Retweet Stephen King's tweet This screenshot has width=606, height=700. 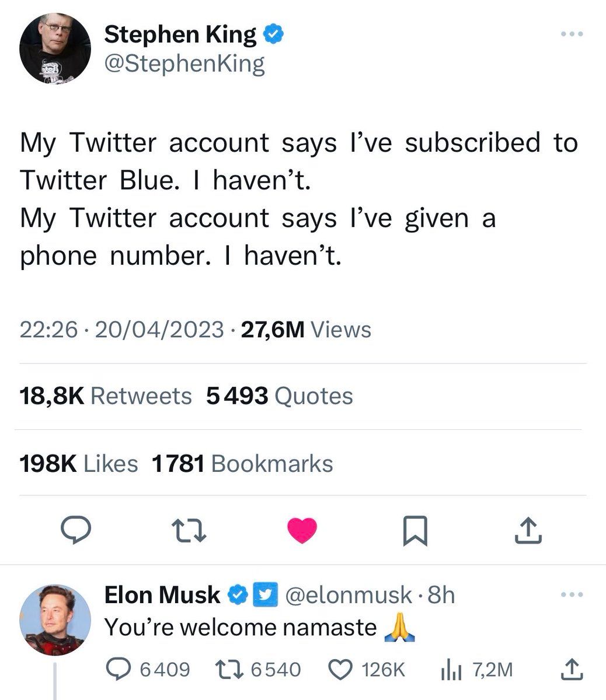click(189, 531)
